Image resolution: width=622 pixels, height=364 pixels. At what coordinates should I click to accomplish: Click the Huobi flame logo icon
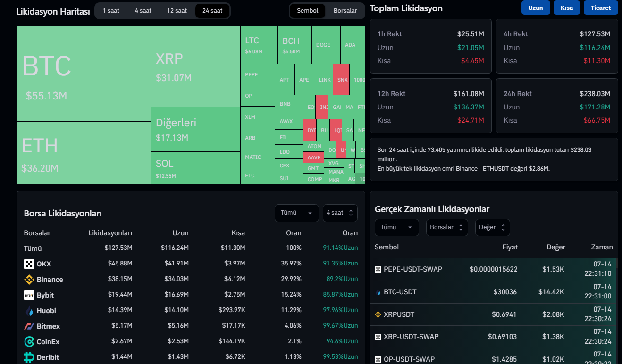pos(29,311)
